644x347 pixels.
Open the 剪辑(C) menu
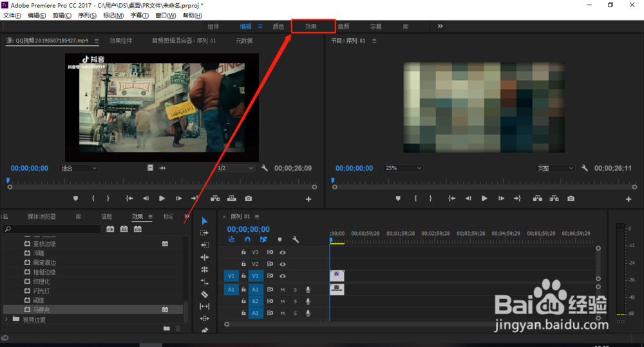(62, 15)
